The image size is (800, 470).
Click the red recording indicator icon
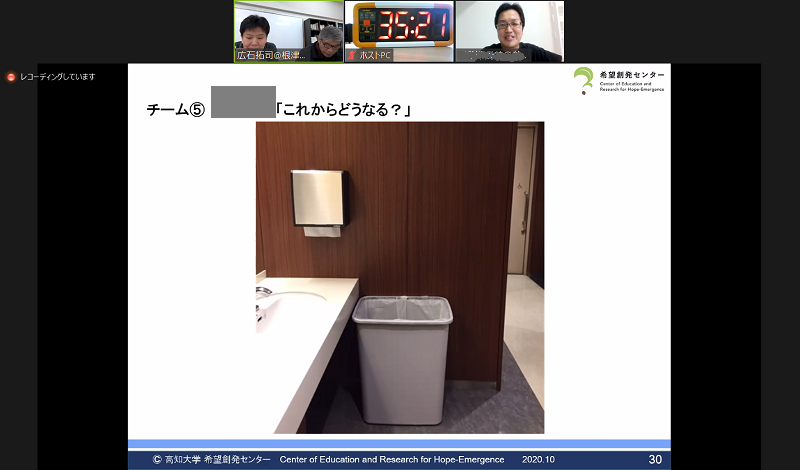pyautogui.click(x=11, y=77)
